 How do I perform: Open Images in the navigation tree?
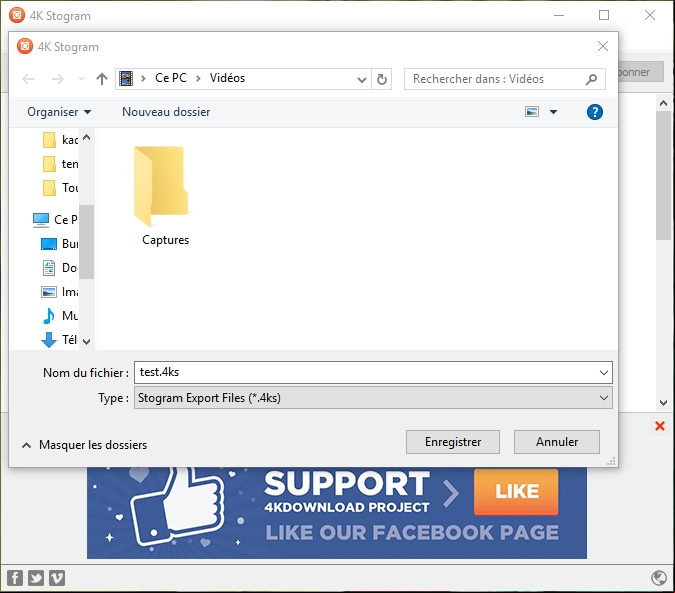[x=59, y=292]
